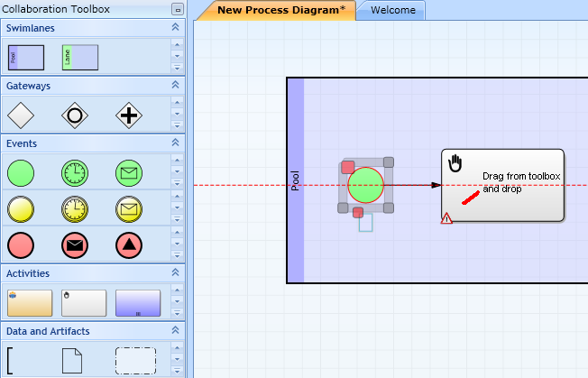Minimize the Collaboration Toolbox panel
Image resolution: width=588 pixels, height=378 pixels.
point(178,9)
